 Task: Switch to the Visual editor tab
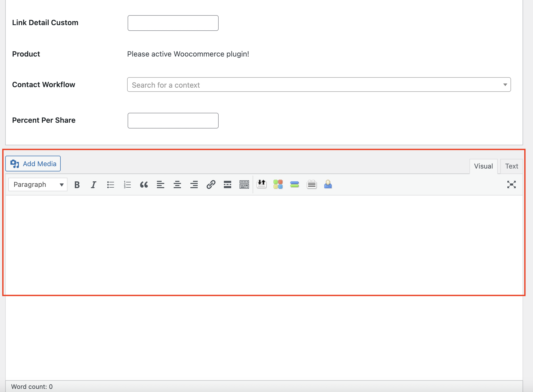483,166
